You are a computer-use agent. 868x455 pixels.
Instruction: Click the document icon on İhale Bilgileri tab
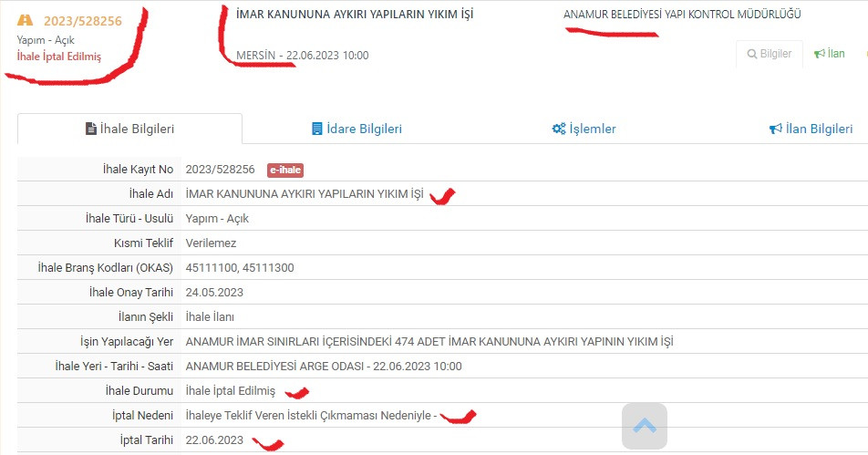tap(91, 129)
